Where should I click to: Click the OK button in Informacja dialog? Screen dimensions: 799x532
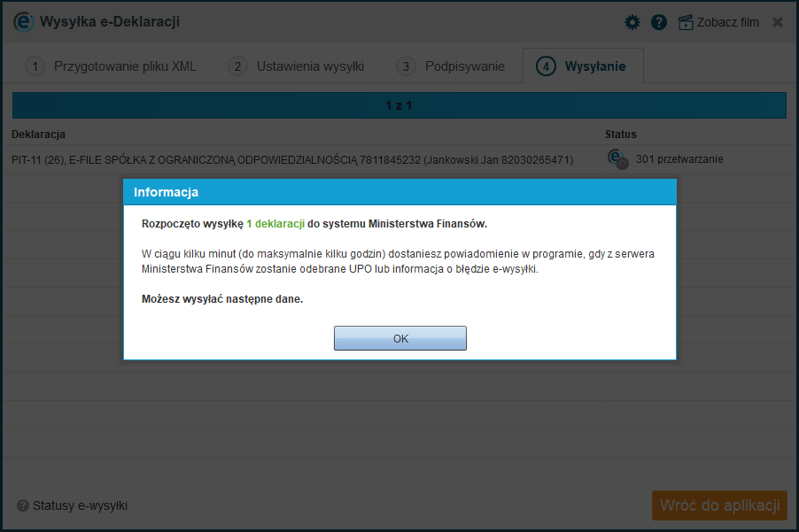pyautogui.click(x=400, y=338)
